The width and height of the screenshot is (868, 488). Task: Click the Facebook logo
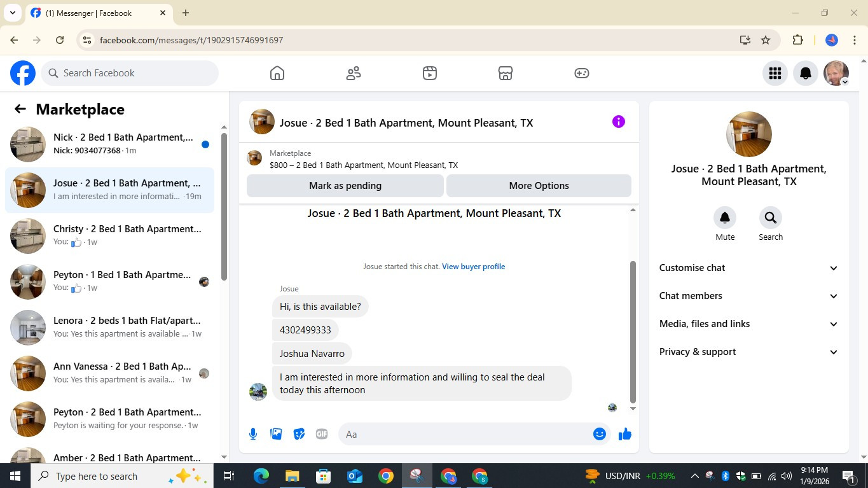click(23, 73)
